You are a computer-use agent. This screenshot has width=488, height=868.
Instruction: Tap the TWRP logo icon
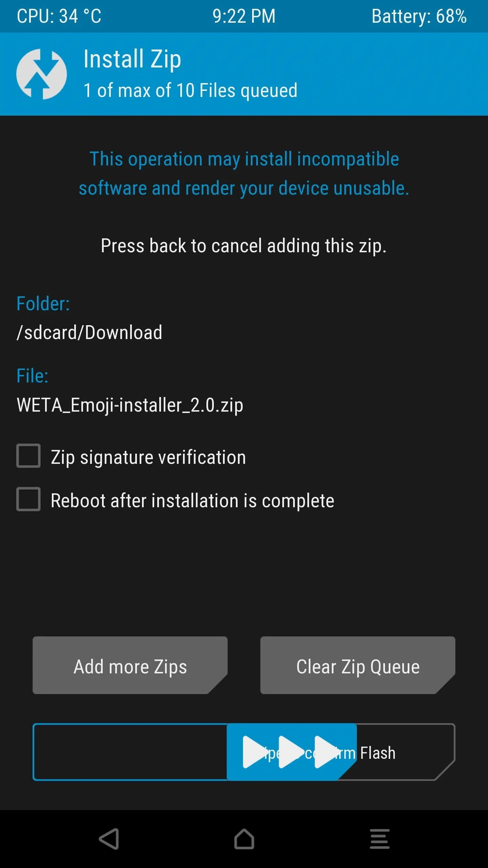[41, 74]
